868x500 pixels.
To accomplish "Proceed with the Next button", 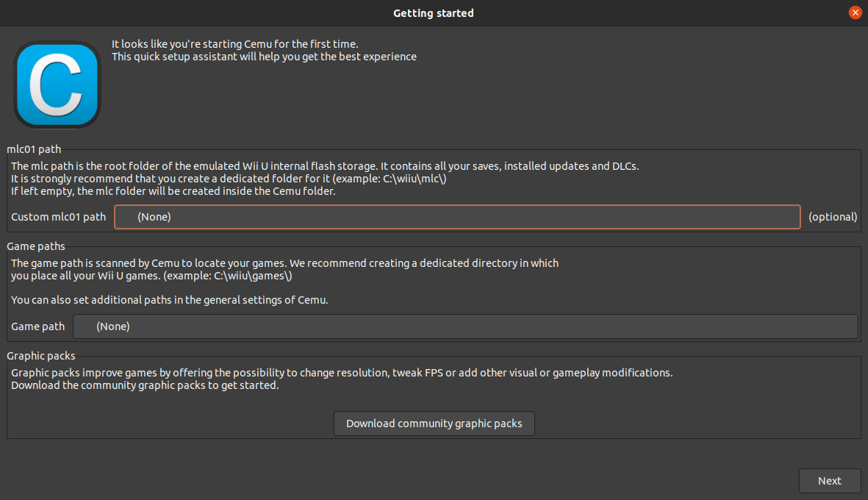I will [x=829, y=481].
